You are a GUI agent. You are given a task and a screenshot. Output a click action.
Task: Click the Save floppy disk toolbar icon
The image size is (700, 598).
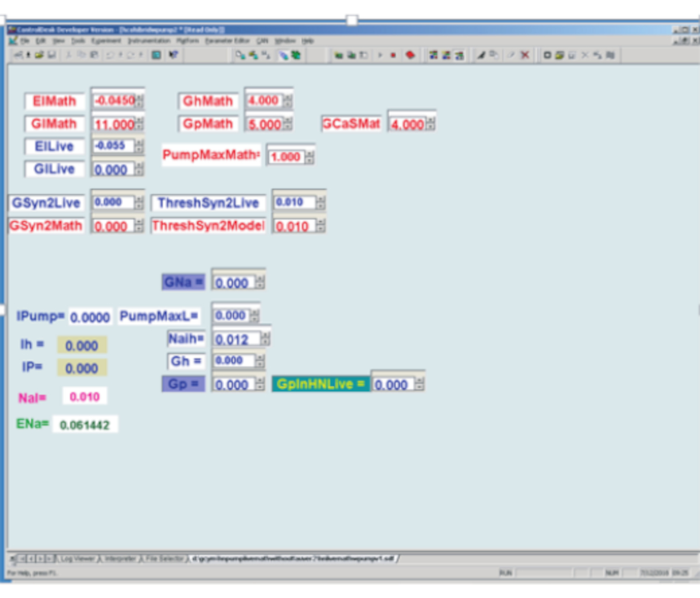click(x=51, y=55)
